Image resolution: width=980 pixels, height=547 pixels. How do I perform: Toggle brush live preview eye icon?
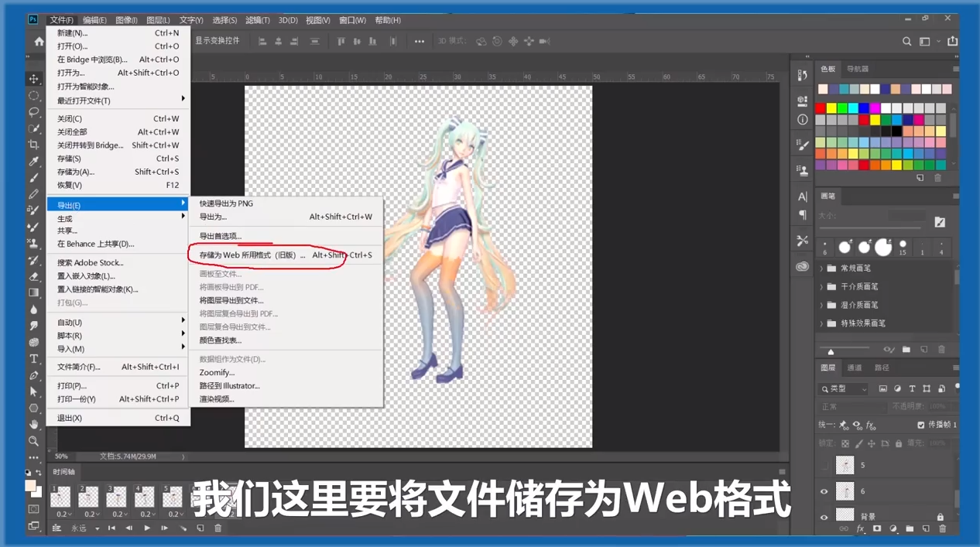(889, 350)
